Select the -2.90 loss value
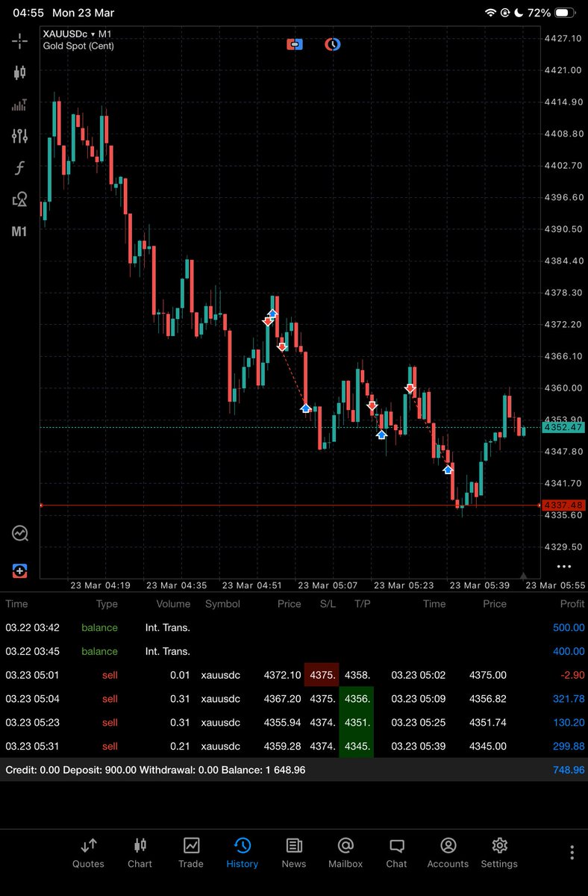Image resolution: width=588 pixels, height=896 pixels. tap(573, 675)
